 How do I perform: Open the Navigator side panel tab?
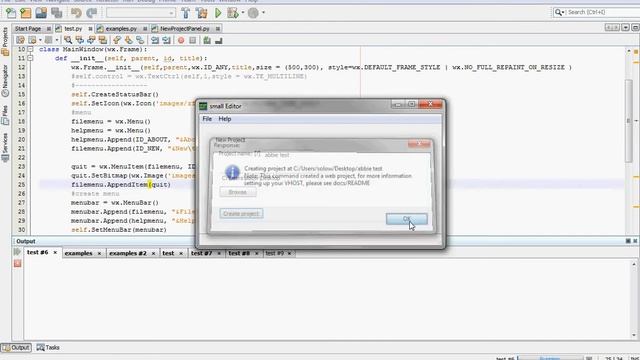(5, 80)
